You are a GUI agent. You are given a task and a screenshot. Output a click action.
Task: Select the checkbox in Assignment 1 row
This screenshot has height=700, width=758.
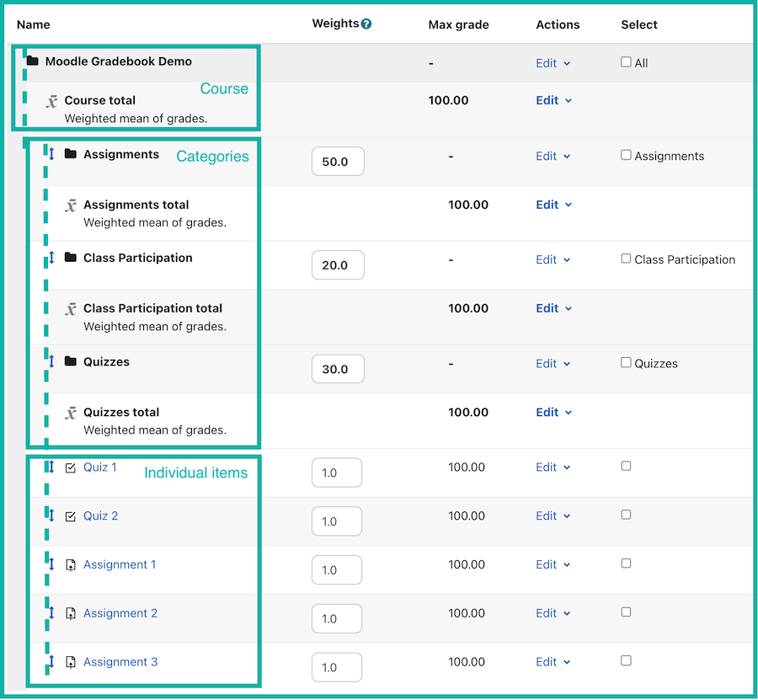(x=626, y=564)
